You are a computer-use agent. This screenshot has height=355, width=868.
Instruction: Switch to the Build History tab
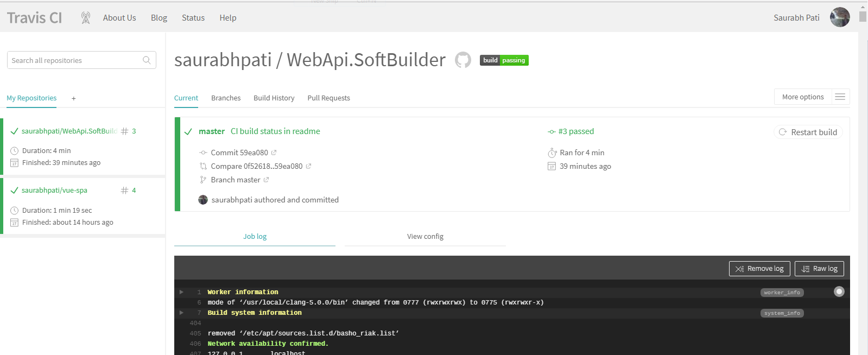click(274, 98)
